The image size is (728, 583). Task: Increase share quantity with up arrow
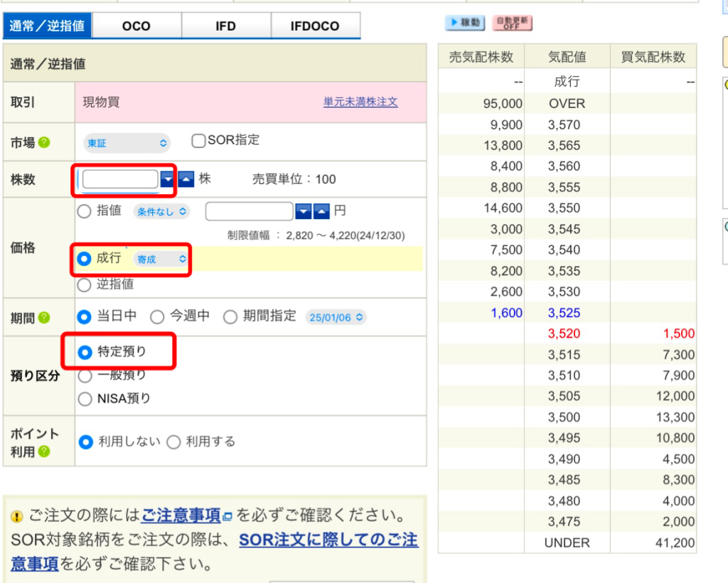point(185,180)
